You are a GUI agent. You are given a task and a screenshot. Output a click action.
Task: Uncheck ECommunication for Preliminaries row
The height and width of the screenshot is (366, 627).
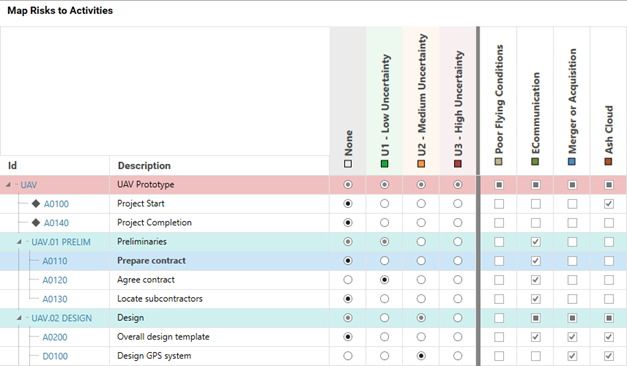point(535,242)
